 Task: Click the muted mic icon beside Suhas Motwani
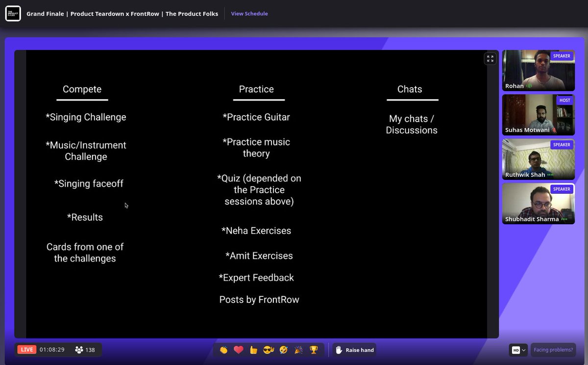tap(555, 130)
